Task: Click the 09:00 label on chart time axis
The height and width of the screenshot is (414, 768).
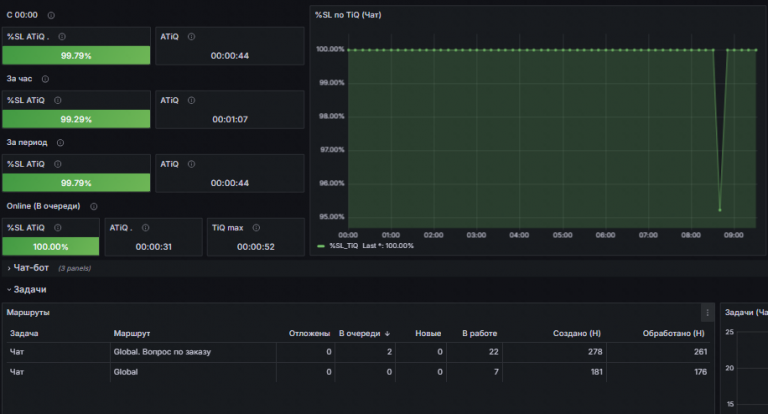Action: 733,235
